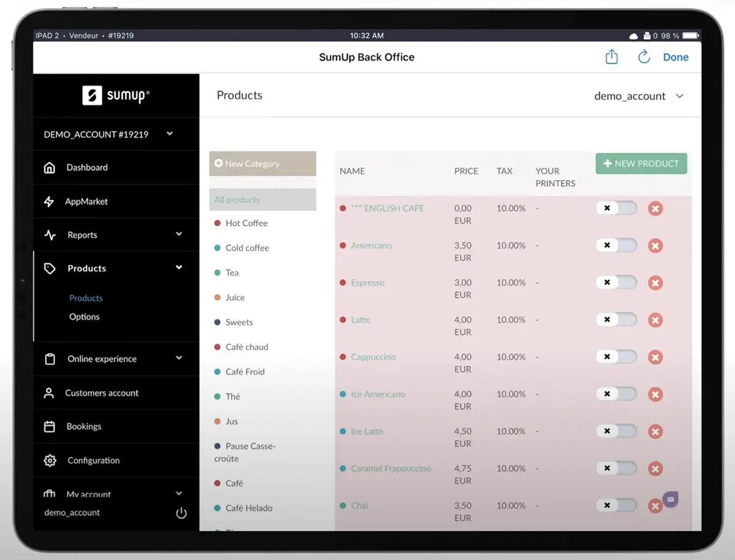
Task: Toggle the Caramel Frappuccino switch
Action: tap(616, 468)
